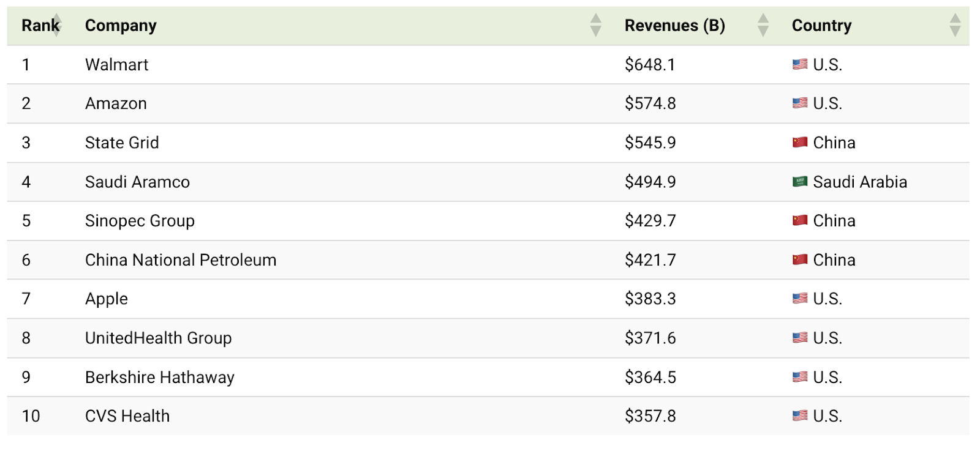This screenshot has width=980, height=454.
Task: Click rank number 1 in Walmart row
Action: (x=26, y=64)
